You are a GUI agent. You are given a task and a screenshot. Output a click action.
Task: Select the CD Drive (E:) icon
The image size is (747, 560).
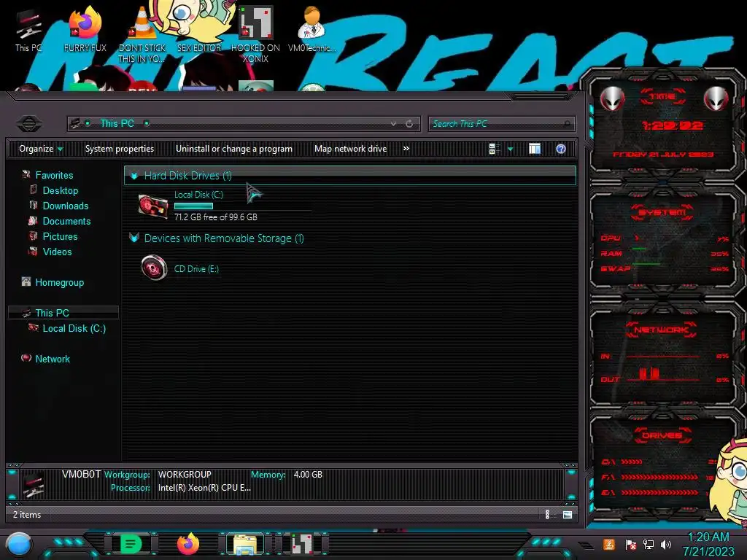pyautogui.click(x=155, y=268)
